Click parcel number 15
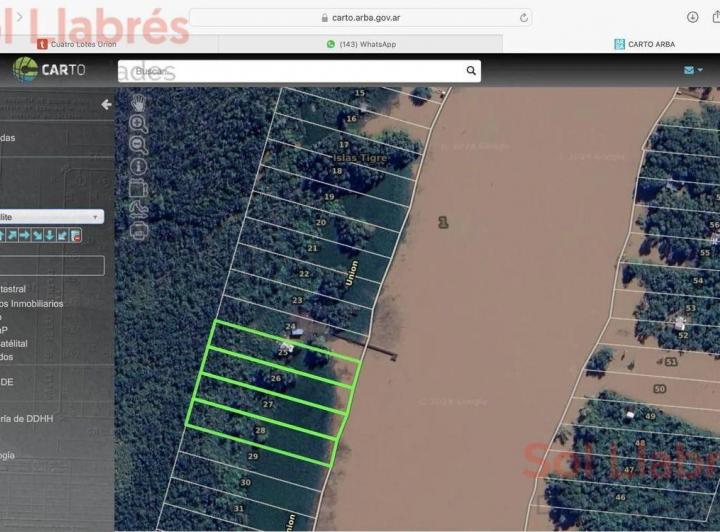The width and height of the screenshot is (720, 532). (360, 93)
